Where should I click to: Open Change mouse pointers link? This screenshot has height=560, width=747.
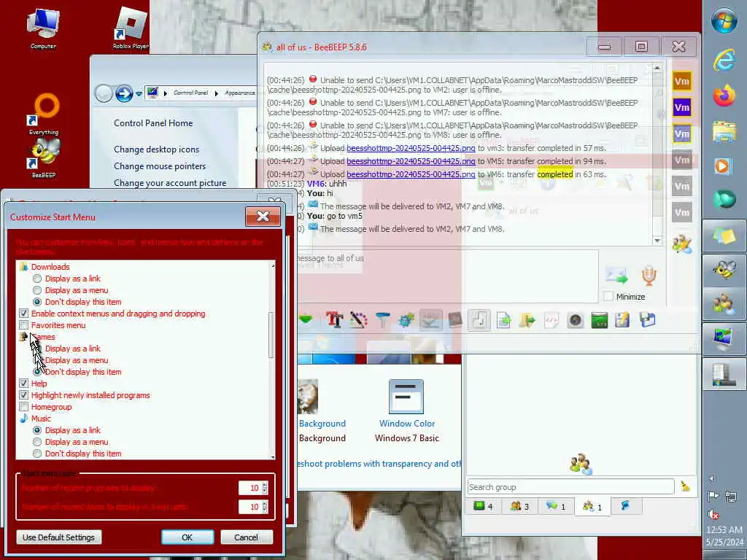pyautogui.click(x=160, y=166)
